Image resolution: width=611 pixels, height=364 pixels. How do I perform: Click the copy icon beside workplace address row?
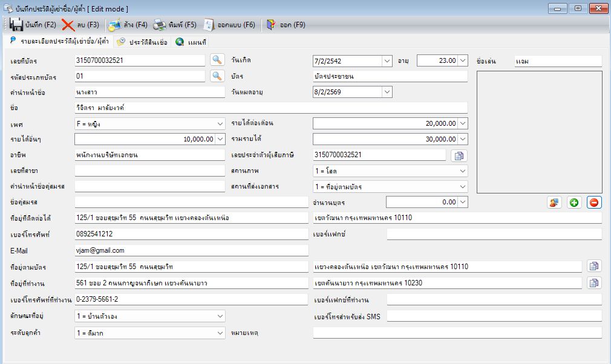pyautogui.click(x=594, y=282)
